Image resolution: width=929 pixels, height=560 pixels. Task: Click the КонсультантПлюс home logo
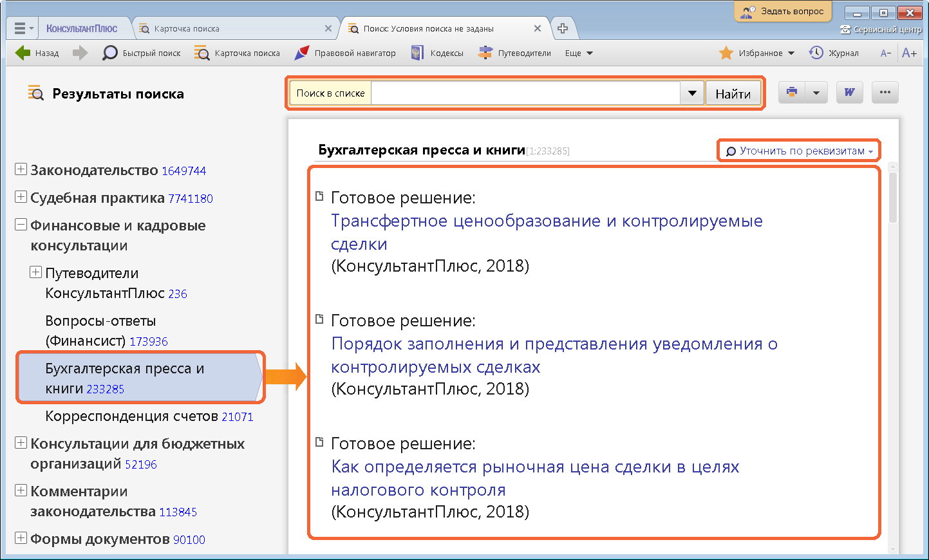82,28
